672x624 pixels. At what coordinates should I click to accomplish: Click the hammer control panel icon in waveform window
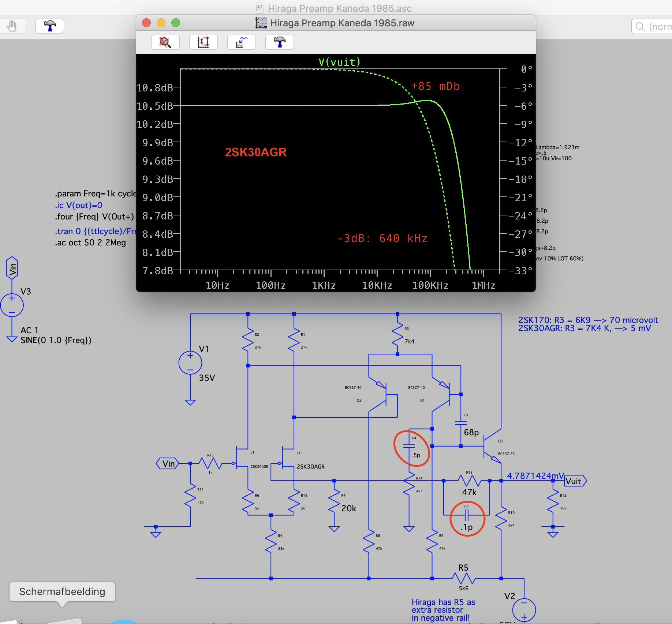[280, 42]
